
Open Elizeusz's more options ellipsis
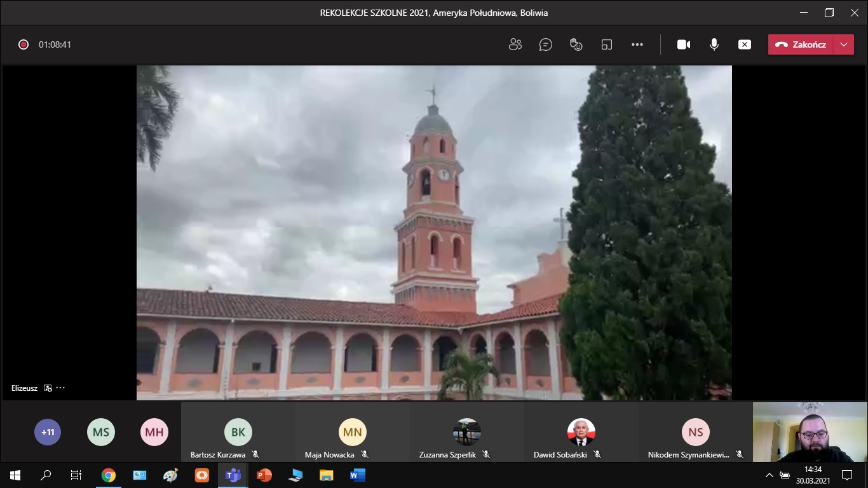[60, 388]
